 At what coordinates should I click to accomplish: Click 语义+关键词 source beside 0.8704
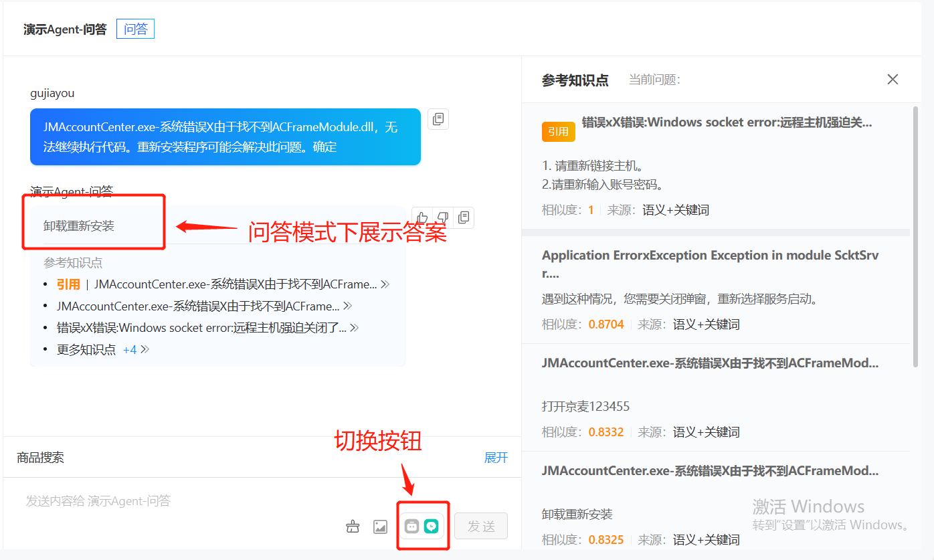pyautogui.click(x=707, y=324)
